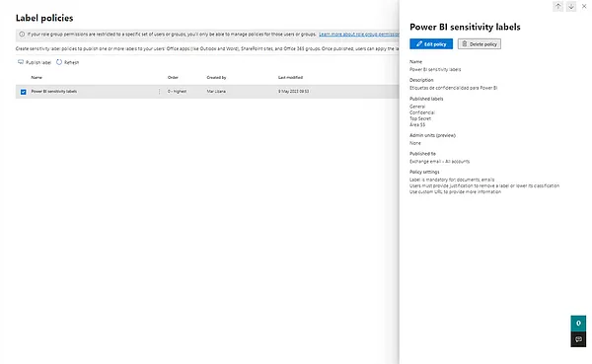Select the '0 - highest' order cell
592x364 pixels.
tap(177, 92)
